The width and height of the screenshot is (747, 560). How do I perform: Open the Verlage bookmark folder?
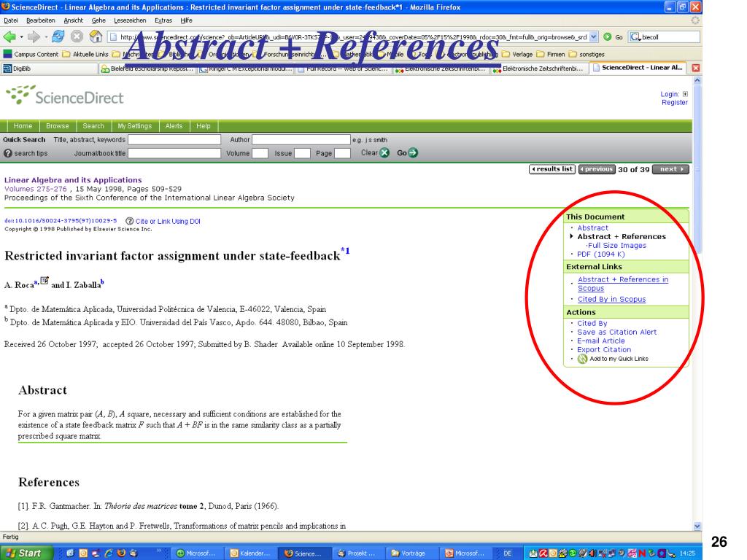click(x=517, y=54)
